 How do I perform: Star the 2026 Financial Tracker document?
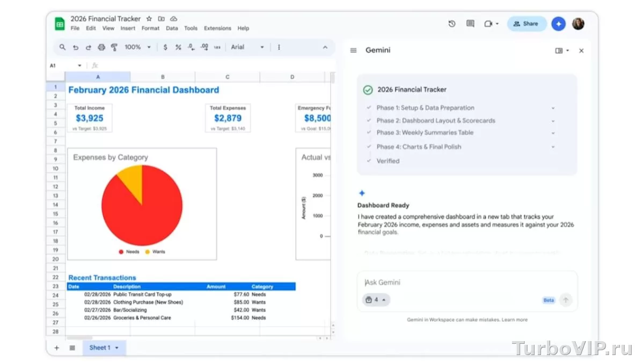149,19
